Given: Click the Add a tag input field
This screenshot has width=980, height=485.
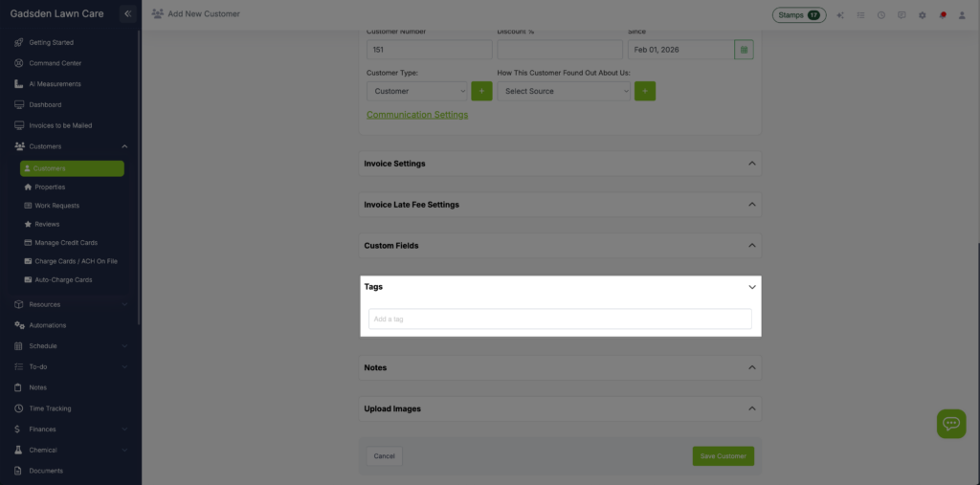Looking at the screenshot, I should (560, 320).
